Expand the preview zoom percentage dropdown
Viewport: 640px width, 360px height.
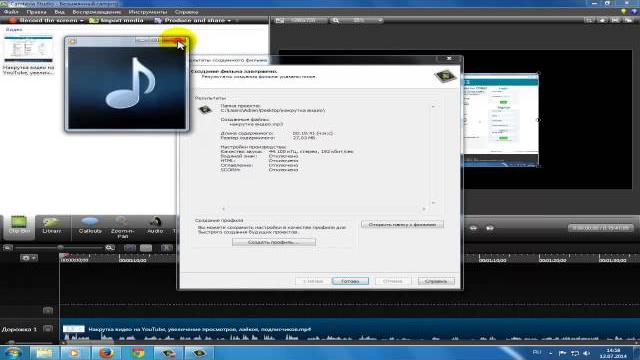pyautogui.click(x=380, y=20)
